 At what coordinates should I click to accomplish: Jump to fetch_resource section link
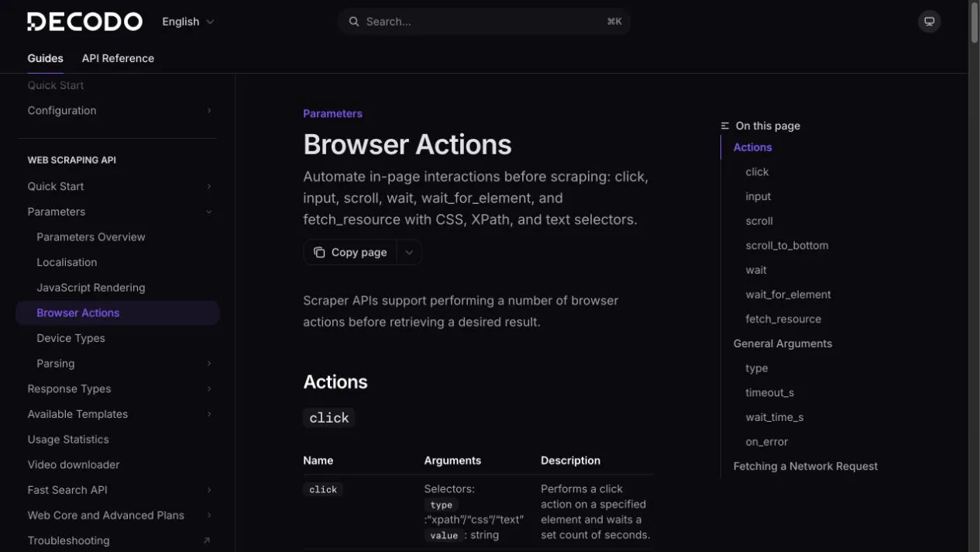[783, 319]
